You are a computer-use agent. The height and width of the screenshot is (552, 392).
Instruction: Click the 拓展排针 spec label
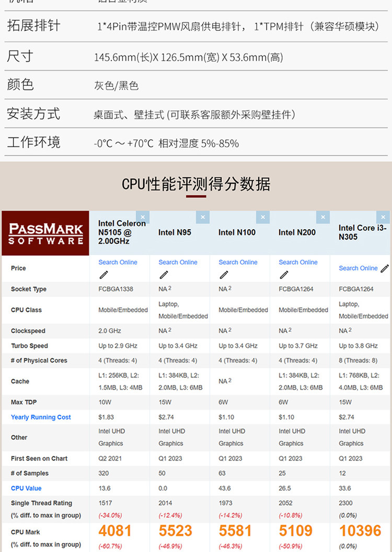point(34,26)
